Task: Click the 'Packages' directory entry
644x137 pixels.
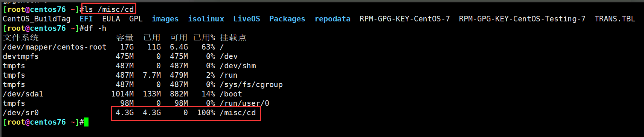Action: click(287, 19)
